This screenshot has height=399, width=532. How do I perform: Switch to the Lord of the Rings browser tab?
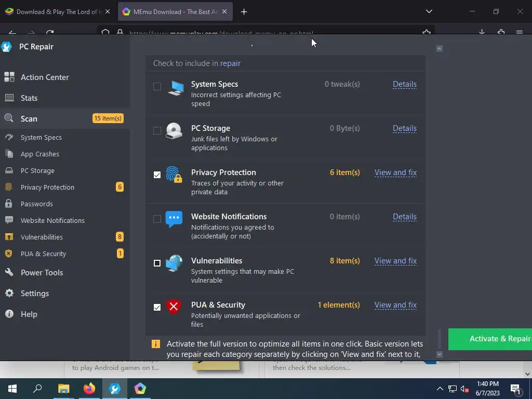click(x=58, y=12)
